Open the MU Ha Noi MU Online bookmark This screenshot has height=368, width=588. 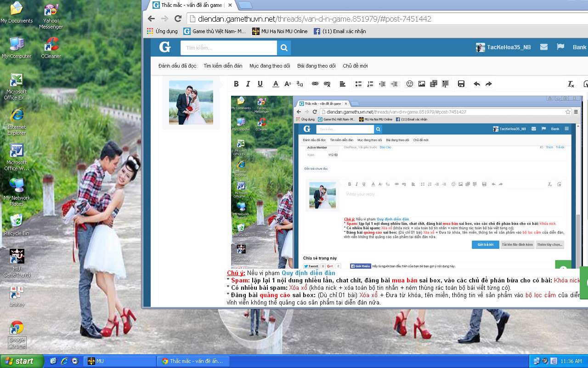(x=280, y=31)
